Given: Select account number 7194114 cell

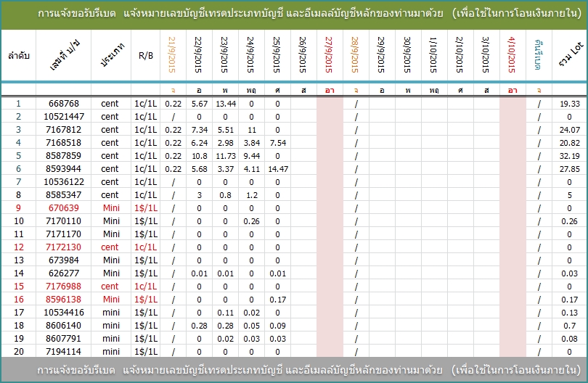Looking at the screenshot, I should [x=63, y=352].
